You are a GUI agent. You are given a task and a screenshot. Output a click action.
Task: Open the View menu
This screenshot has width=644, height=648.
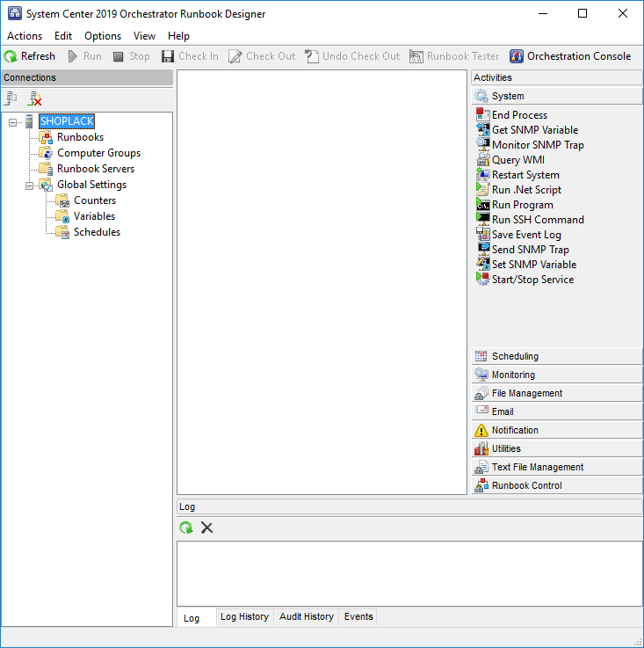coord(145,36)
